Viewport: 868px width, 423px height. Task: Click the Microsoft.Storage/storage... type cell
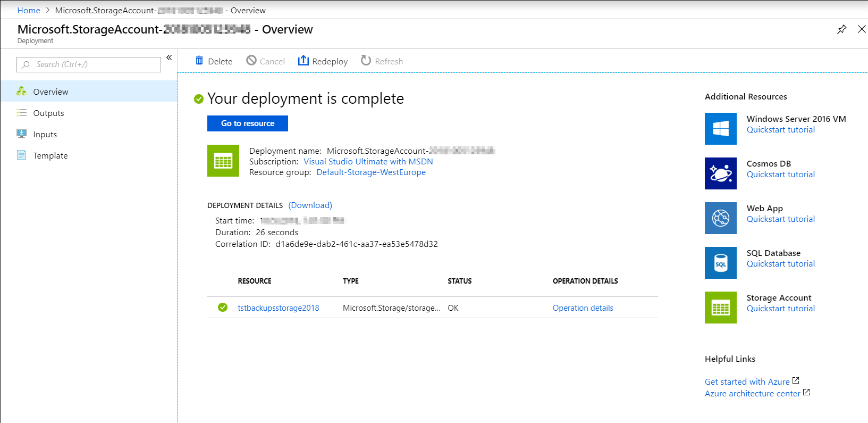tap(392, 308)
